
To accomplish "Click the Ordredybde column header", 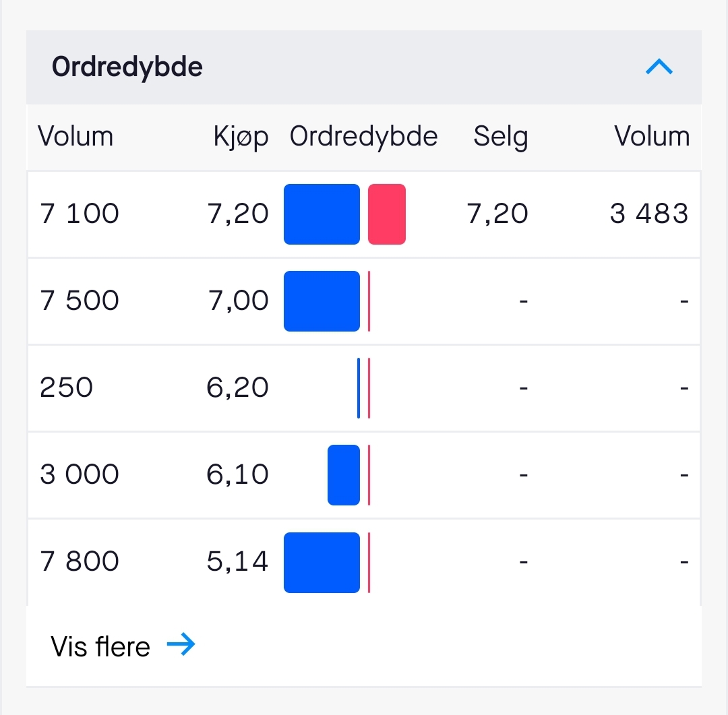I will coord(363,137).
